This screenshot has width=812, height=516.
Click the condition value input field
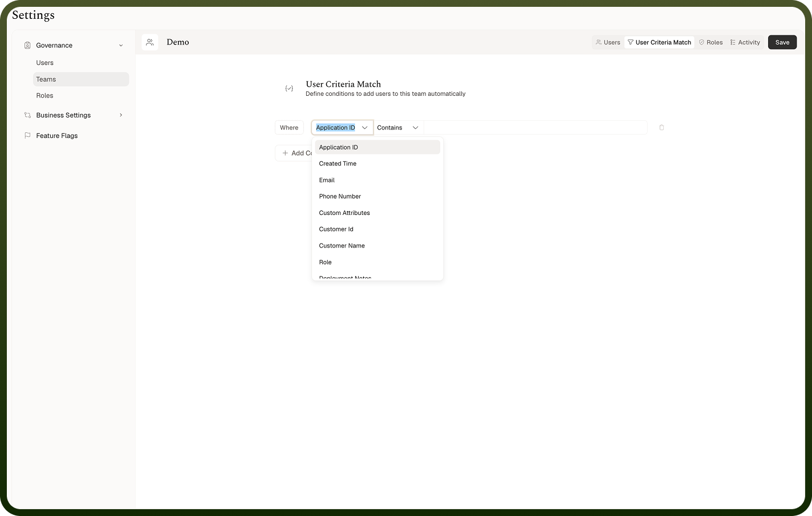click(535, 128)
